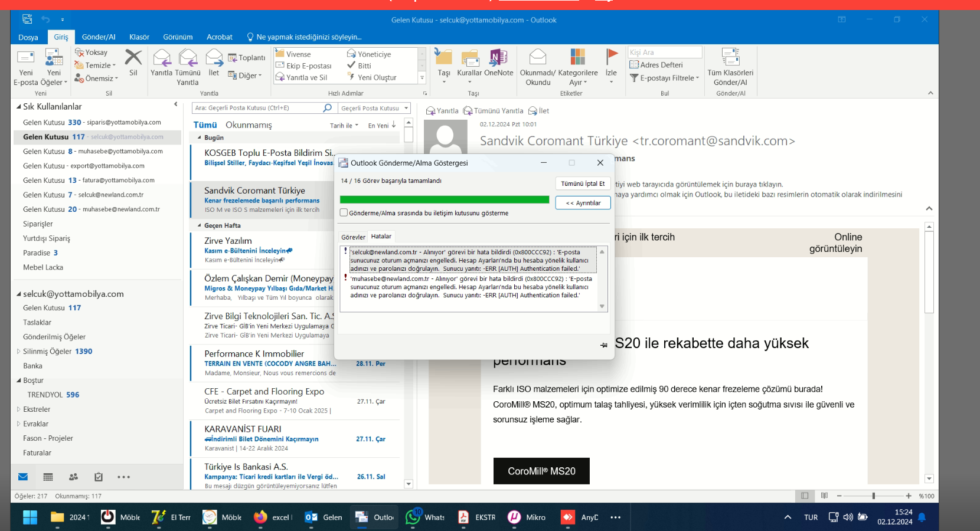This screenshot has width=980, height=531.
Task: Open the Calendar view in navigation bar
Action: pyautogui.click(x=48, y=477)
